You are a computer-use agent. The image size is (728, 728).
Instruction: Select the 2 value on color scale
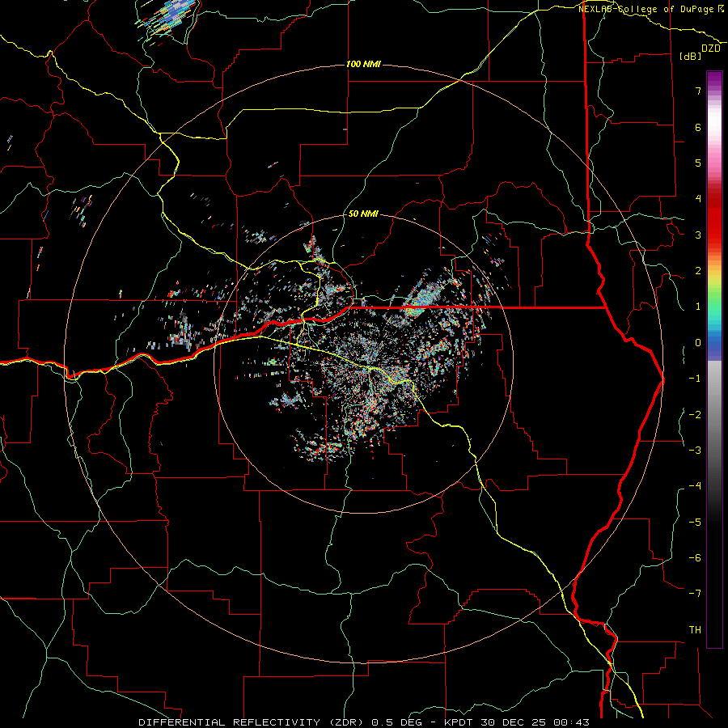[x=698, y=271]
